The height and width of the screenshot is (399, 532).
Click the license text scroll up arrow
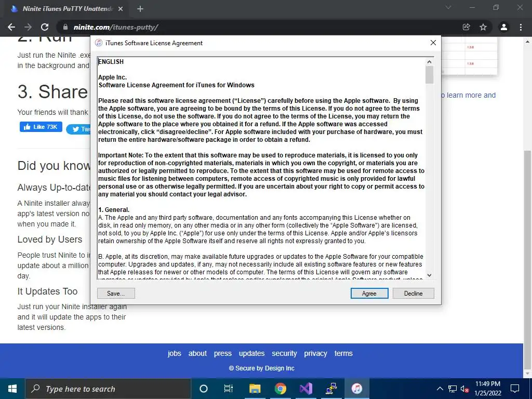pos(429,62)
